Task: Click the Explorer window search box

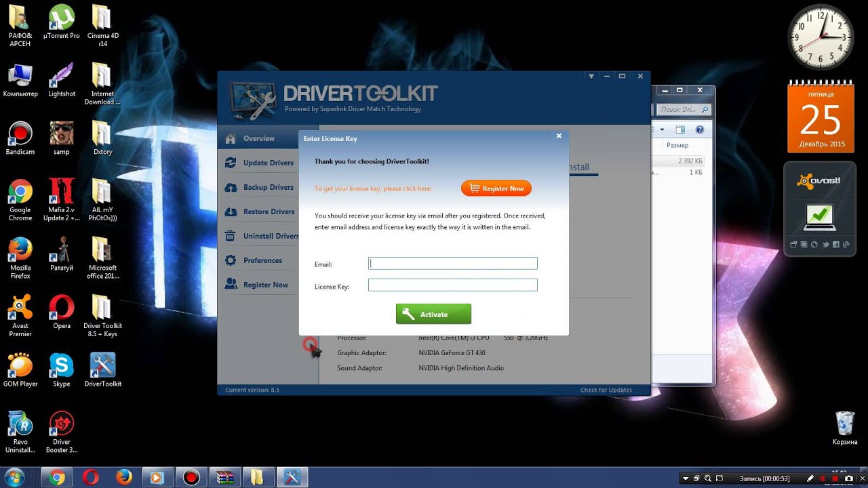Action: (684, 109)
